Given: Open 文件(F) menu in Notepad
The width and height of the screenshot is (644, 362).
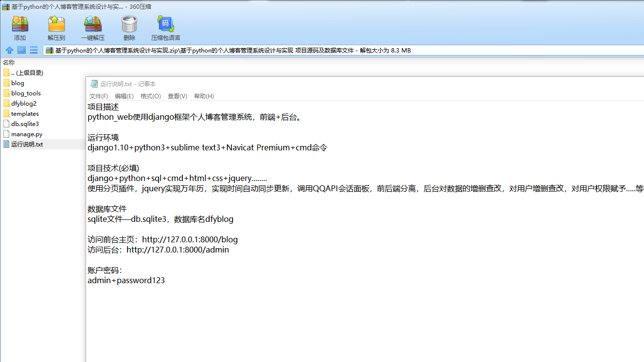Looking at the screenshot, I should pos(99,96).
